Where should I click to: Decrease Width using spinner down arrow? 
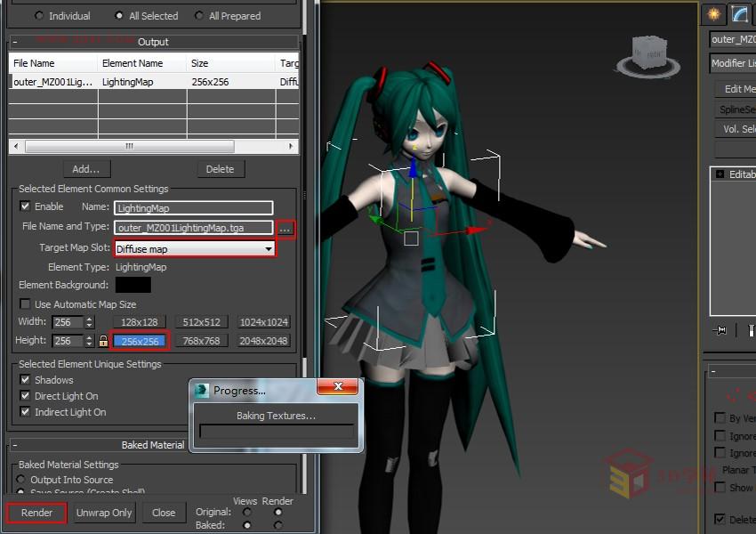tap(89, 325)
